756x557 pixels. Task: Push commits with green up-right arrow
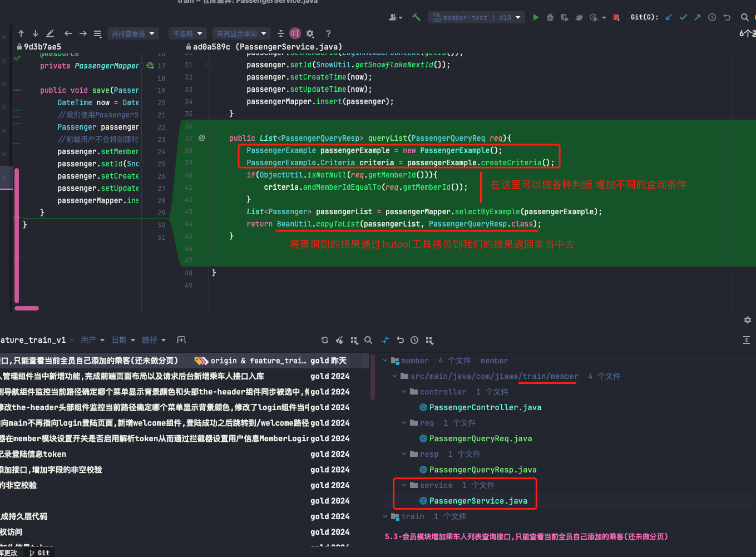[x=698, y=17]
